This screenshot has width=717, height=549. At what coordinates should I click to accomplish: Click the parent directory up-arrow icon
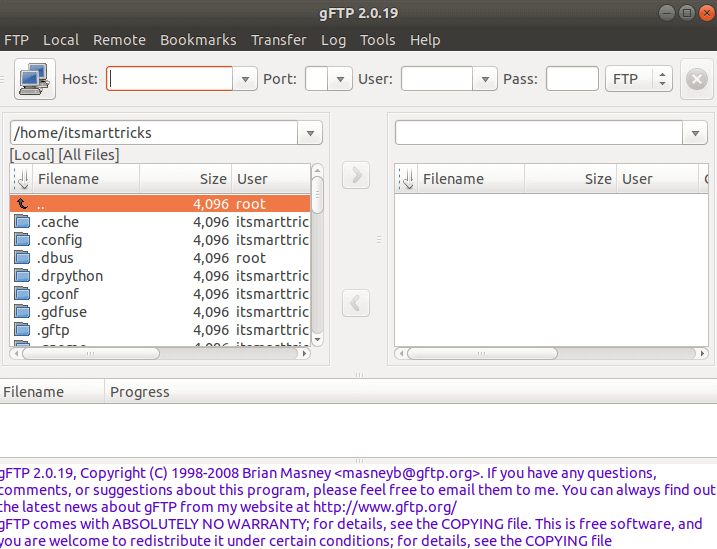[22, 203]
